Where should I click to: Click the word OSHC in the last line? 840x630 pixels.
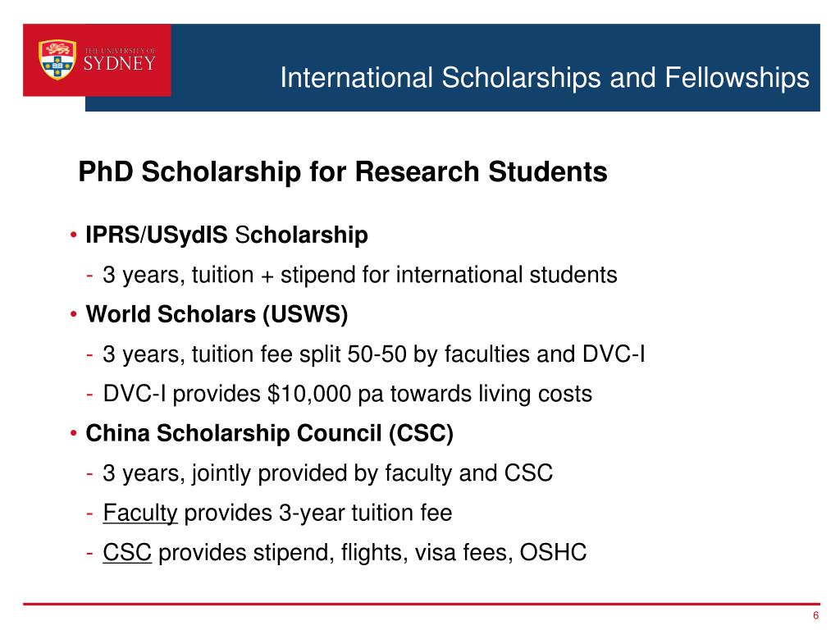point(554,552)
